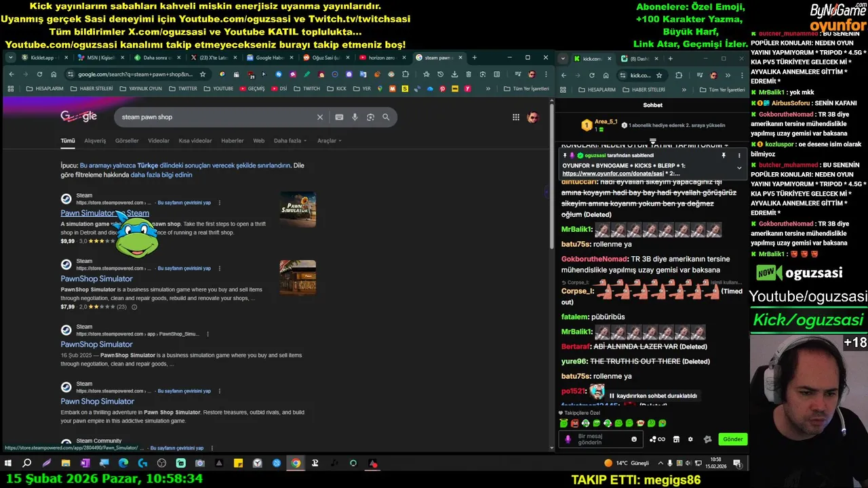Open Google account avatar on search page
The image size is (868, 488).
pos(533,117)
